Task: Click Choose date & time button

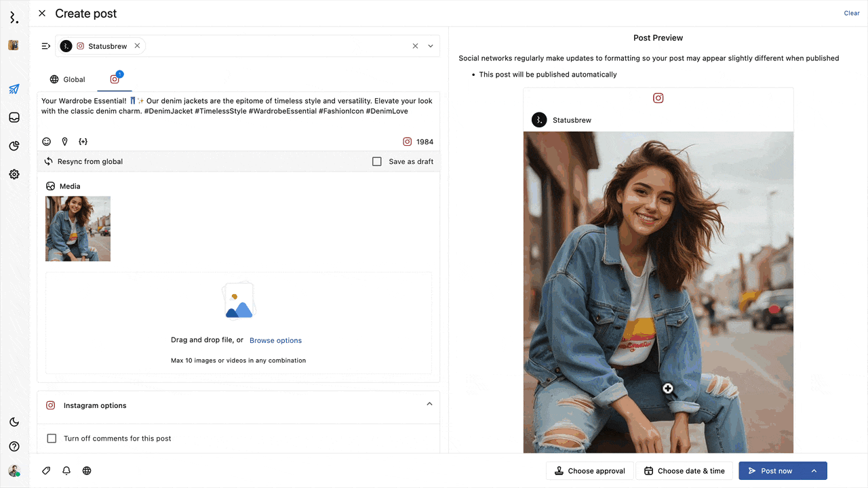Action: (x=684, y=471)
